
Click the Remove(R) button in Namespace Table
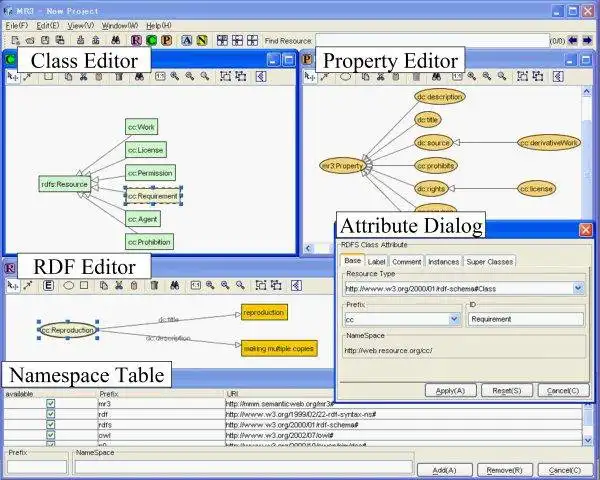click(504, 470)
